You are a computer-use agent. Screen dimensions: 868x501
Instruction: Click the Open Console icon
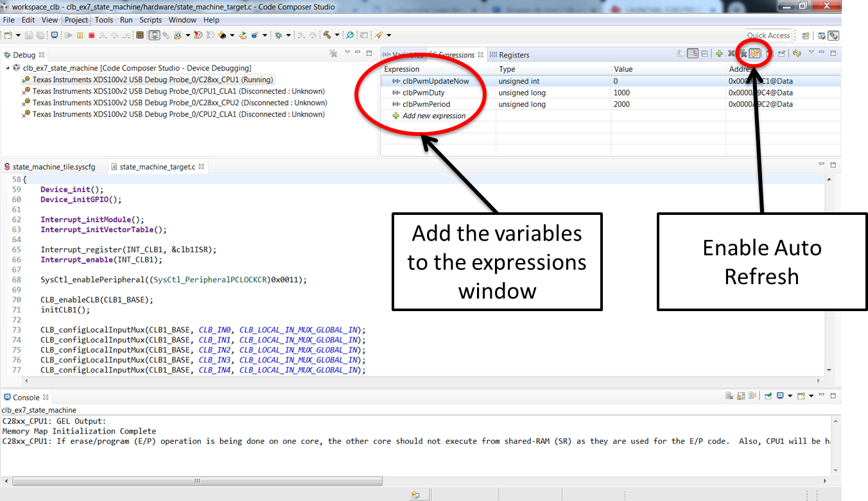click(x=801, y=396)
